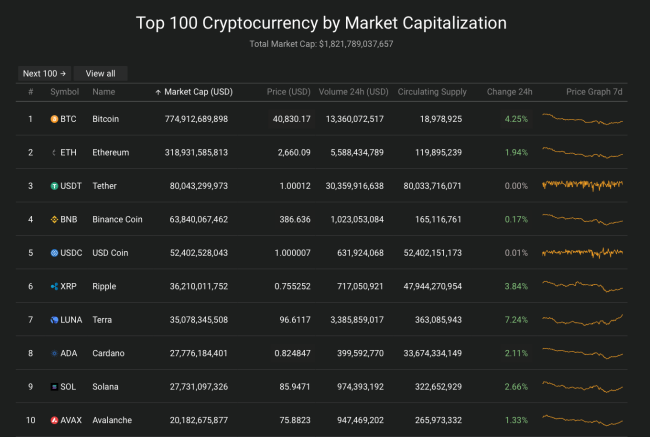650x437 pixels.
Task: Open the Solana name link
Action: 105,387
